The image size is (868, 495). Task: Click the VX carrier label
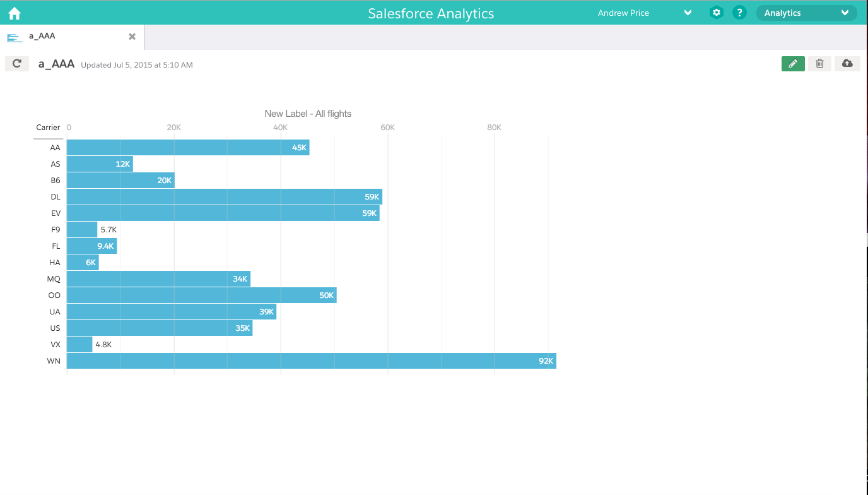click(56, 345)
